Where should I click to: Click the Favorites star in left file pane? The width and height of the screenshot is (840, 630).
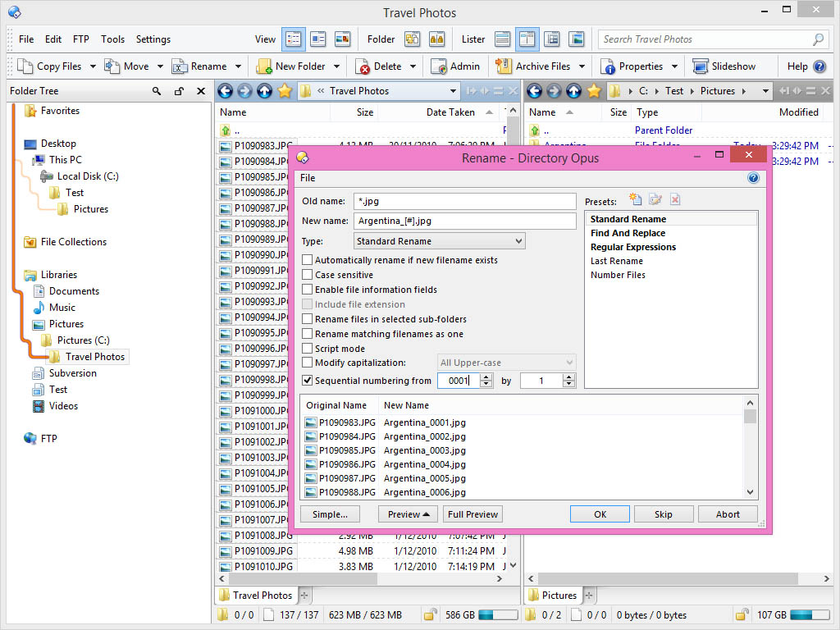click(285, 91)
